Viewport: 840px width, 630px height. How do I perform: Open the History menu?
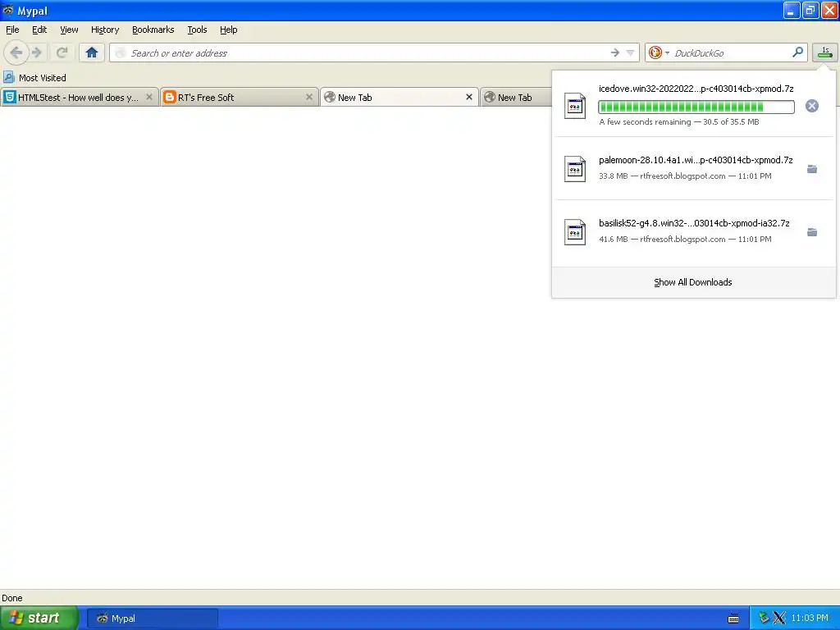(x=104, y=30)
